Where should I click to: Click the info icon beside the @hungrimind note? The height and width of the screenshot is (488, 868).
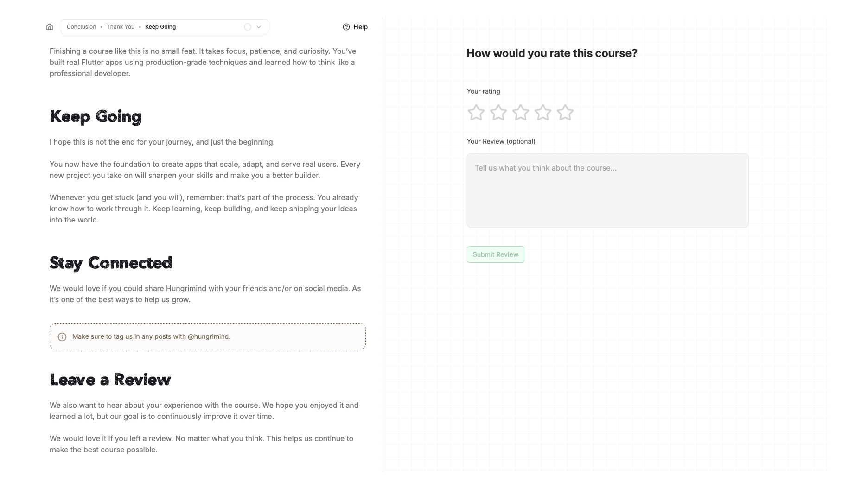click(x=62, y=336)
